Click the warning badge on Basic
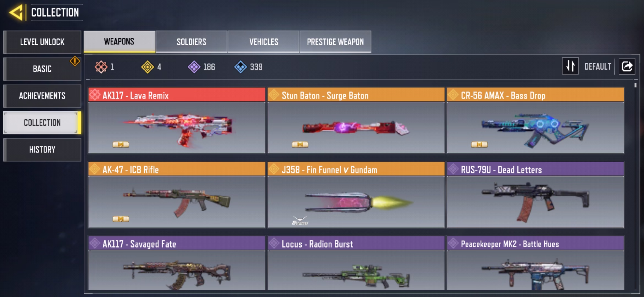This screenshot has width=644, height=297. pyautogui.click(x=75, y=61)
